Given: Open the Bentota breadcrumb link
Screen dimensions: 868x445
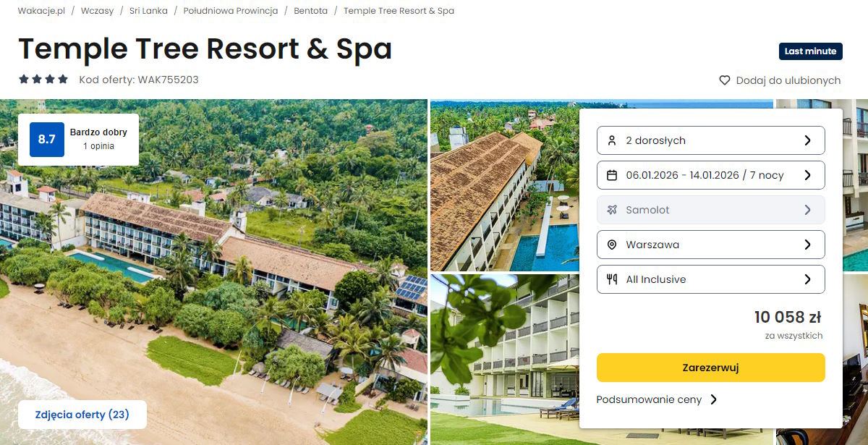Looking at the screenshot, I should [x=311, y=11].
